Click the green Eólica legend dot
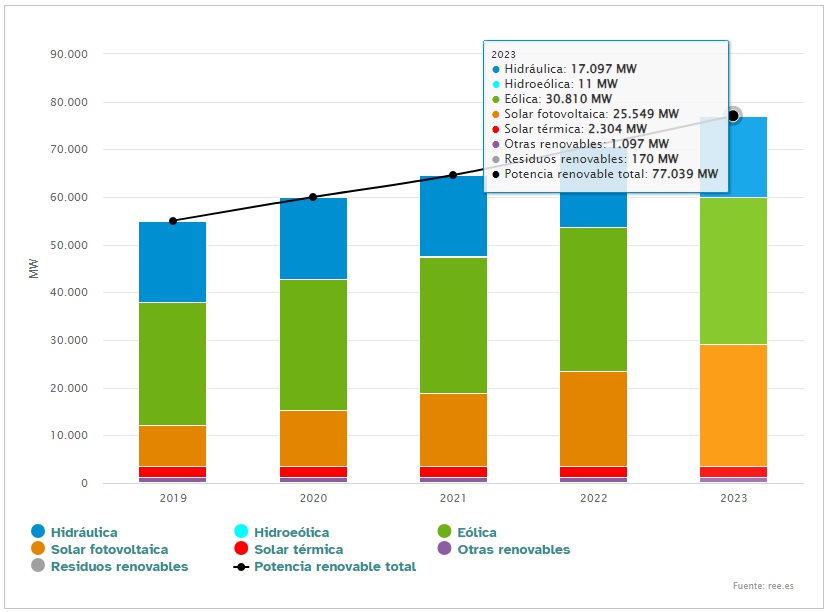831x612 pixels. (445, 531)
